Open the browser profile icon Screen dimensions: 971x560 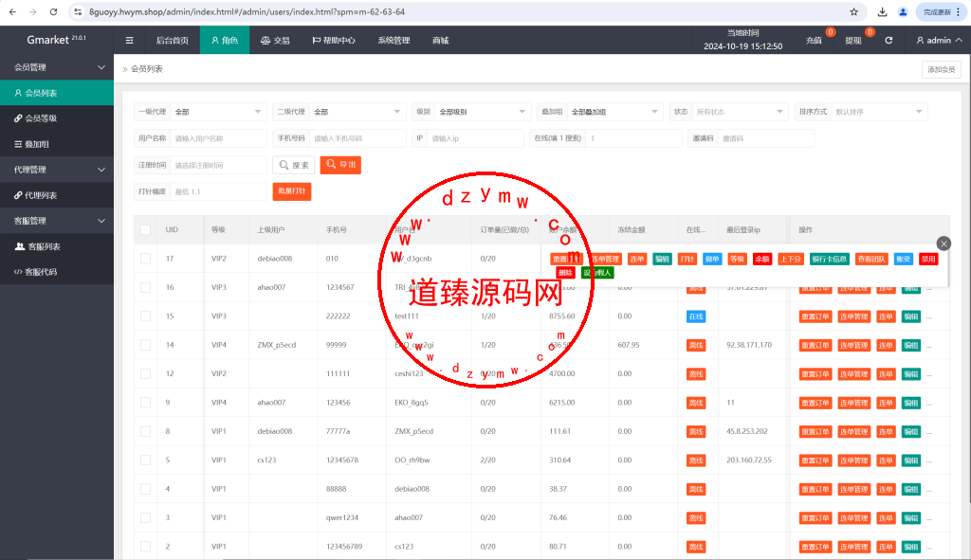pyautogui.click(x=903, y=11)
